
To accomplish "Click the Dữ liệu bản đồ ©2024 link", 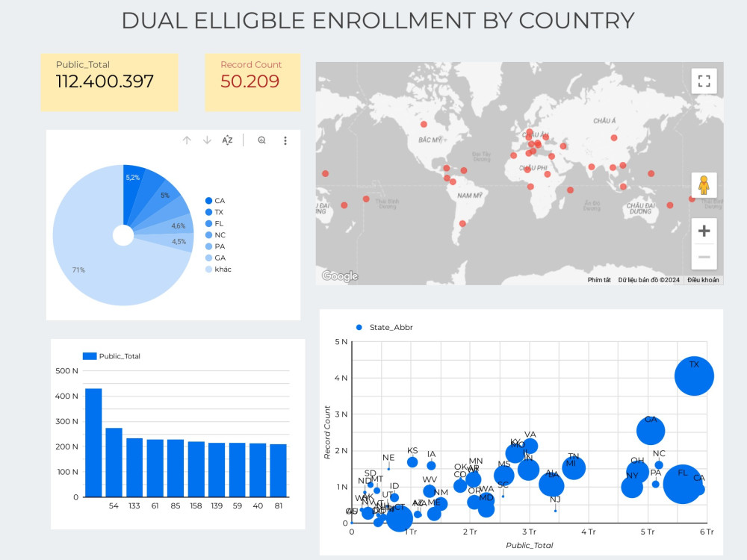I will (x=648, y=279).
